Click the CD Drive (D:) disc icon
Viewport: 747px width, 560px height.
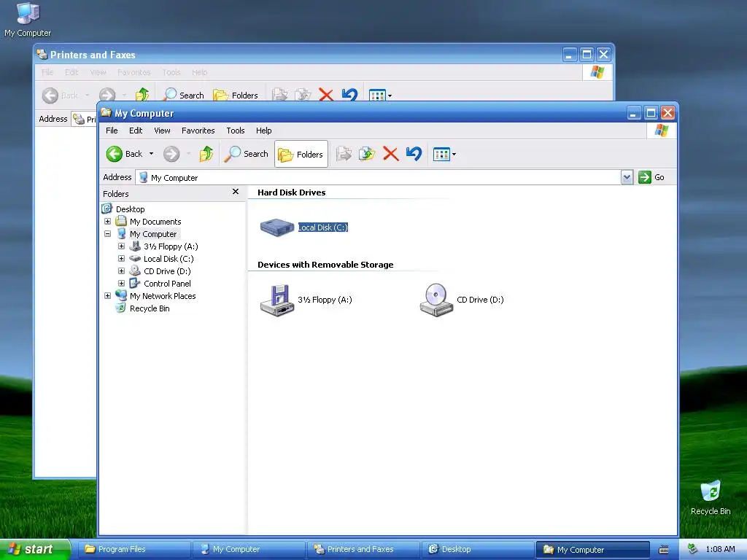436,300
